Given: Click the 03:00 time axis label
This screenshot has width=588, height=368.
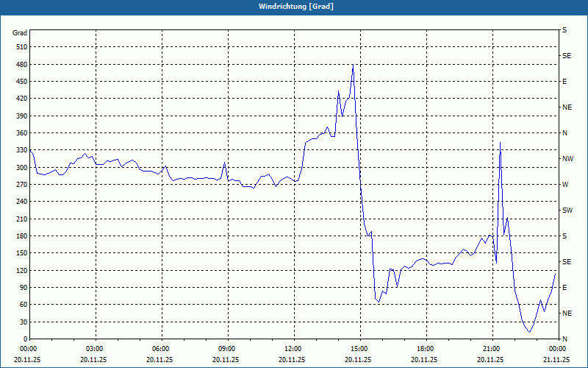Looking at the screenshot, I should click(x=94, y=349).
